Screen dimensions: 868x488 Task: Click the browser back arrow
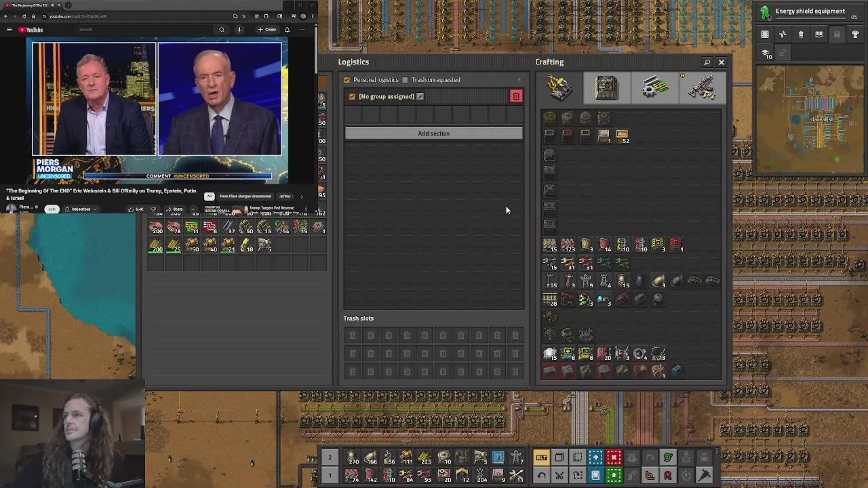click(5, 16)
